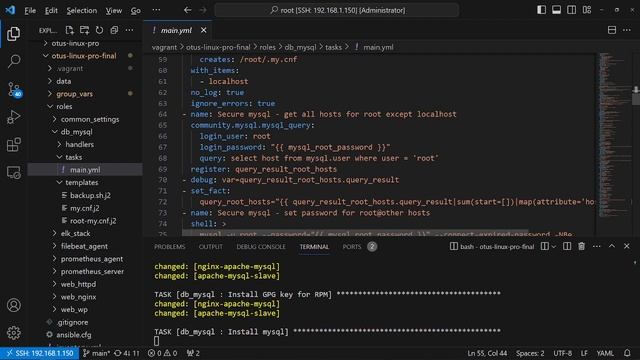Expand the web_nginx folder

click(54, 296)
